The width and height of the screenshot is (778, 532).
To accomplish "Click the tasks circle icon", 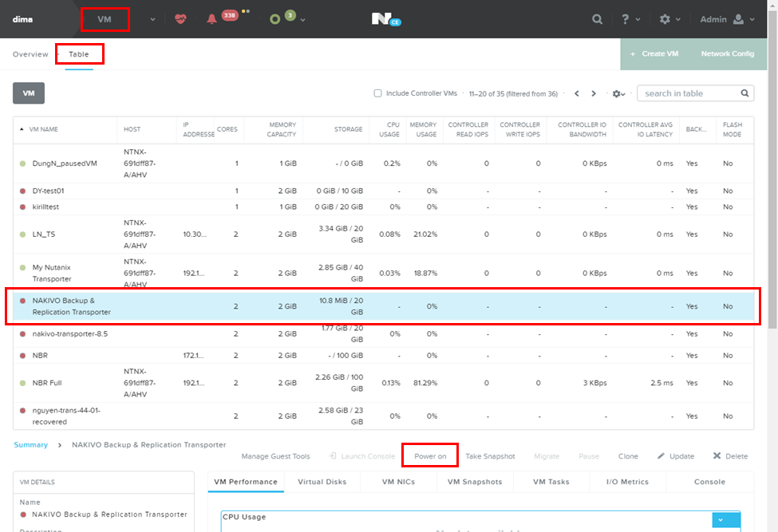I will (x=275, y=19).
